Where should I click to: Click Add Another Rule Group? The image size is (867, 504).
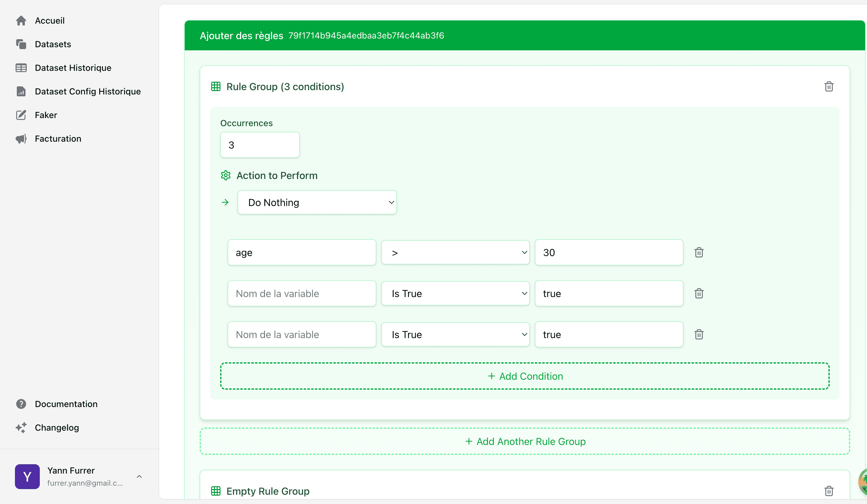coord(525,442)
